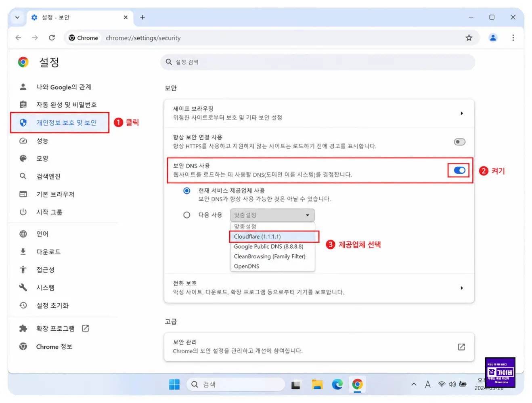The image size is (532, 403).
Task: Select the 다음 사용 radio button
Action: pos(186,215)
